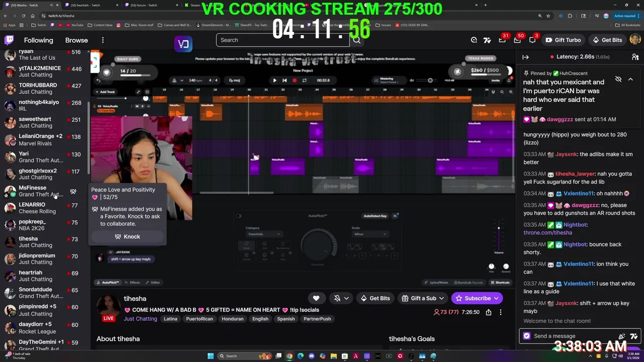
Task: Open the Following page
Action: 38,40
